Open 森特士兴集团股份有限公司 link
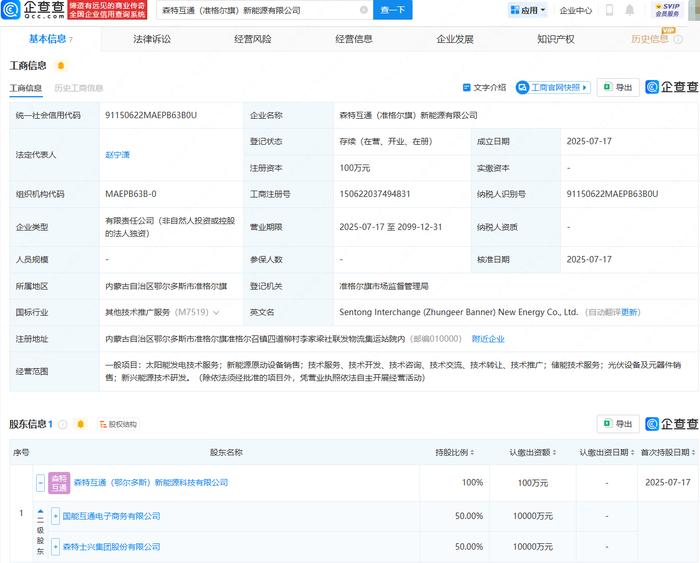This screenshot has height=563, width=700. point(111,546)
